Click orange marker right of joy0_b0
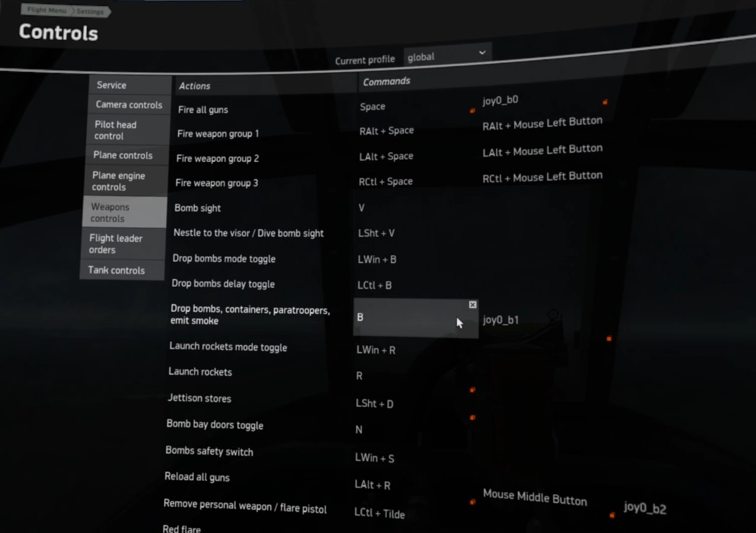The image size is (756, 533). point(605,102)
